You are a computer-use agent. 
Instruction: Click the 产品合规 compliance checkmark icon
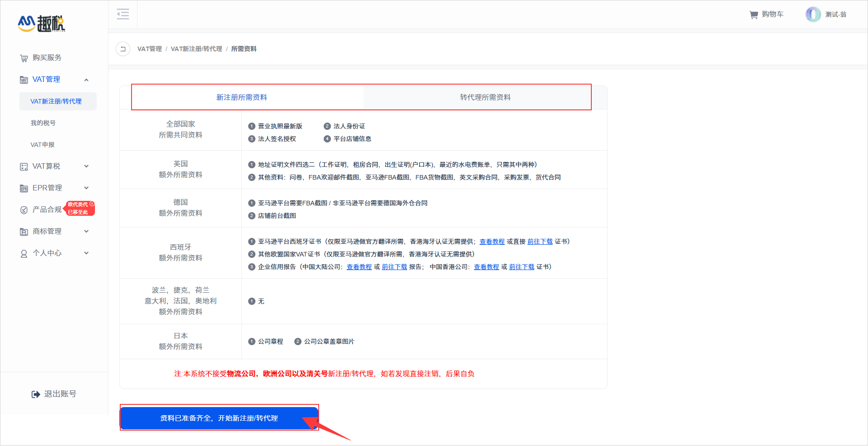click(24, 209)
